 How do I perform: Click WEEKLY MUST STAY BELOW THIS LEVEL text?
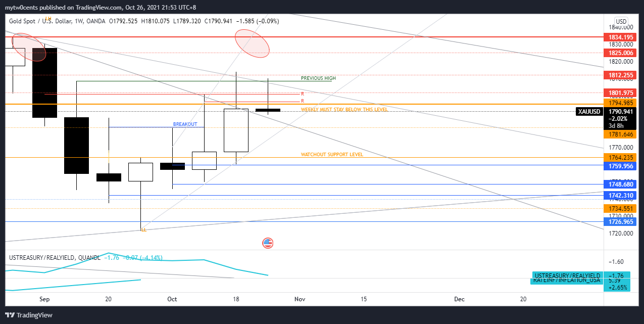click(344, 109)
